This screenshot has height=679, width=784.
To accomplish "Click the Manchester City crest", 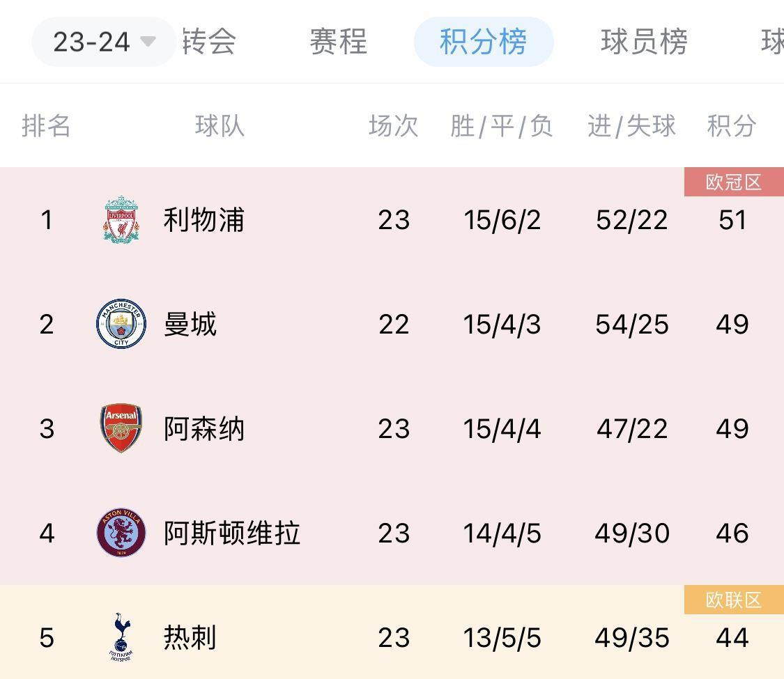I will [121, 324].
